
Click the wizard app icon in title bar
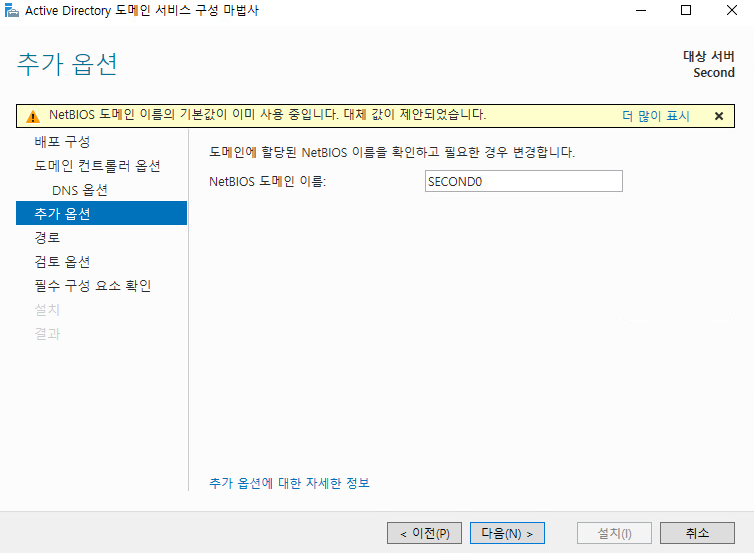[12, 10]
